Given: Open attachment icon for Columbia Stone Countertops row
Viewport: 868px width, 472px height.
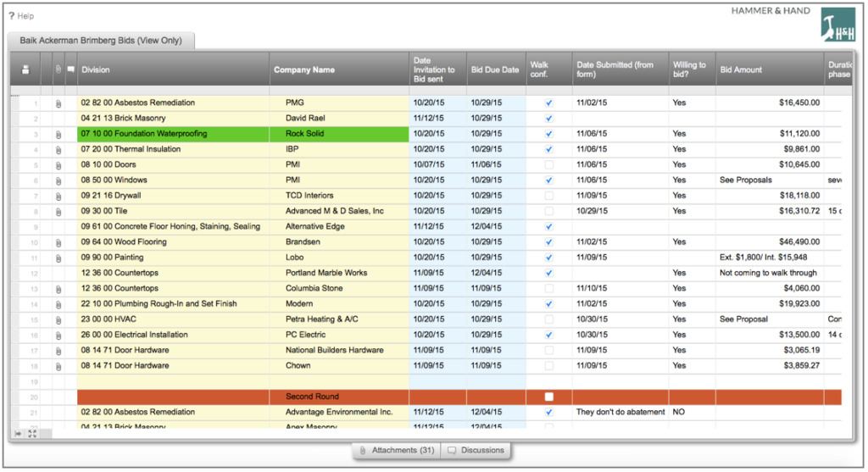Looking at the screenshot, I should [x=58, y=289].
